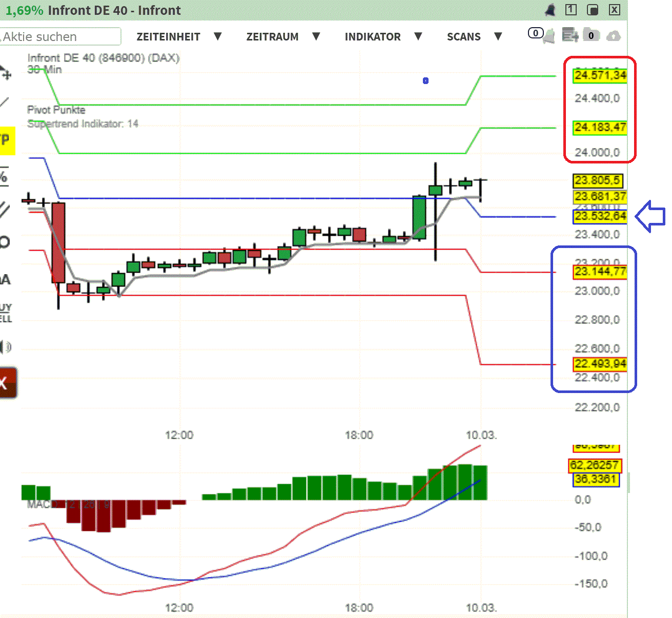Select the text annotation tool
The image size is (672, 618).
tap(5, 278)
